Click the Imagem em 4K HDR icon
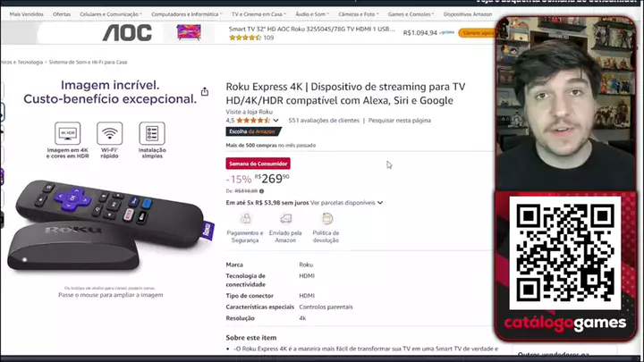The height and width of the screenshot is (362, 644). point(68,133)
